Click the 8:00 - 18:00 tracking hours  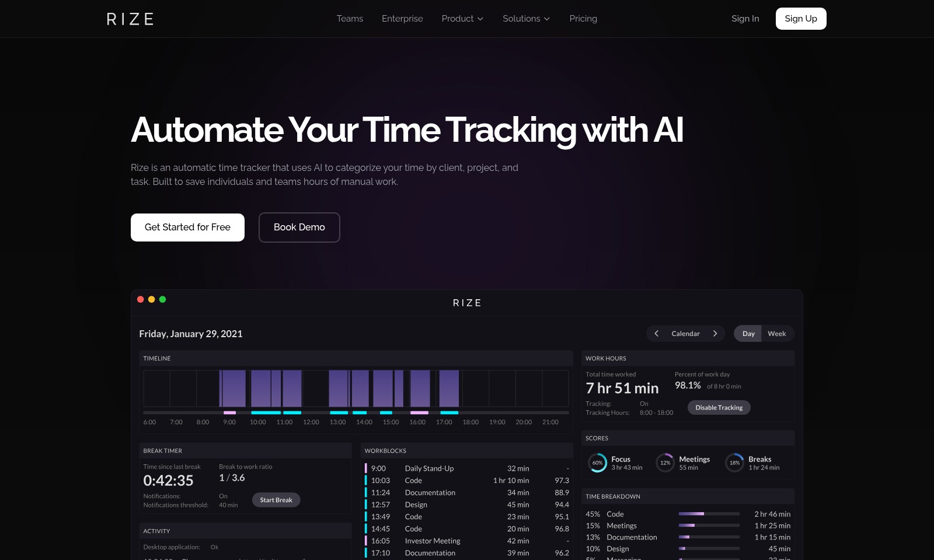(656, 413)
